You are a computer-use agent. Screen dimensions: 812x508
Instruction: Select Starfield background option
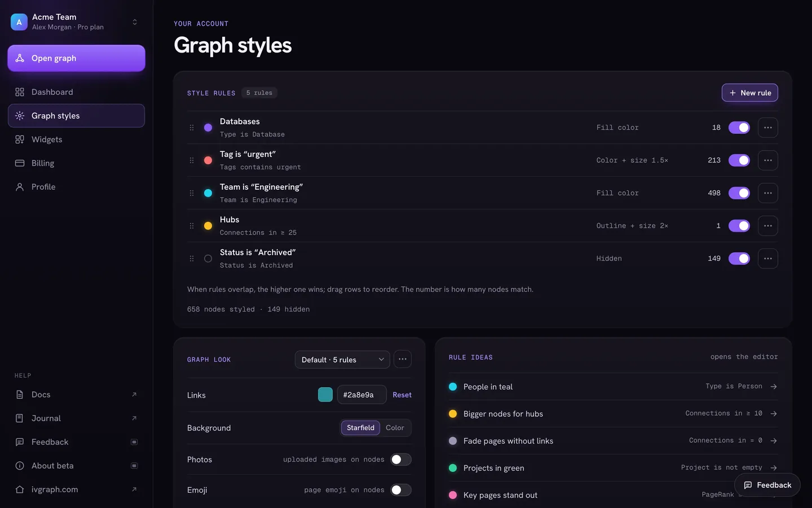360,428
